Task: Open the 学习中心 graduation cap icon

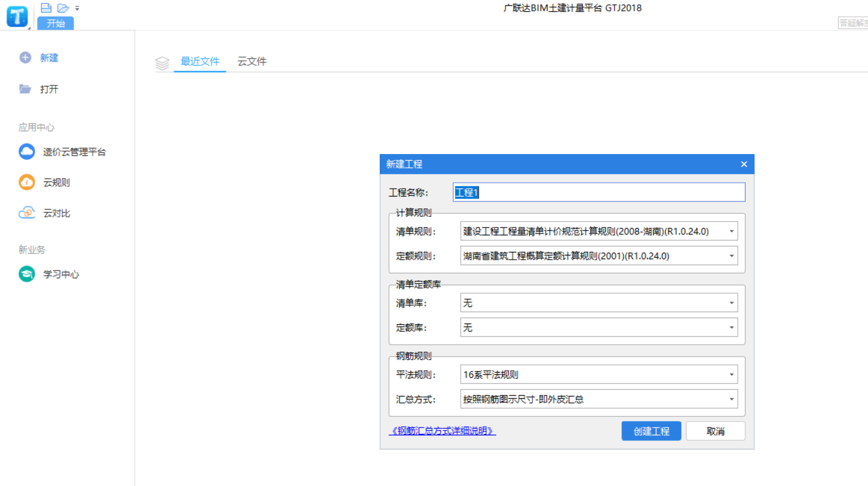Action: point(27,275)
